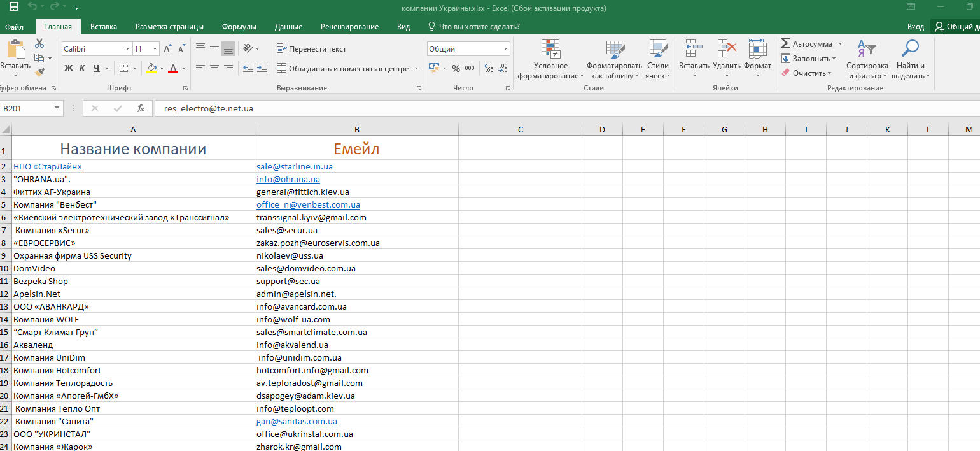Toggle underline formatting (Ч)
The image size is (980, 451).
tap(97, 68)
